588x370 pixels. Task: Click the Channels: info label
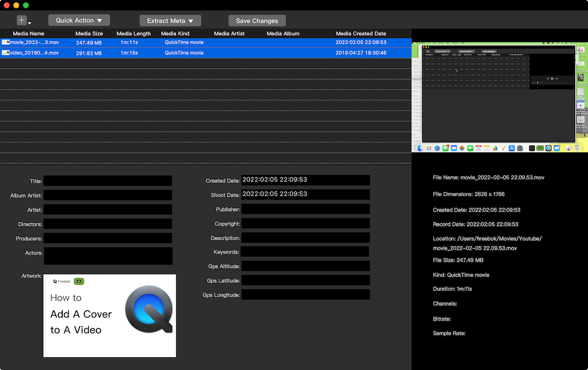(445, 304)
